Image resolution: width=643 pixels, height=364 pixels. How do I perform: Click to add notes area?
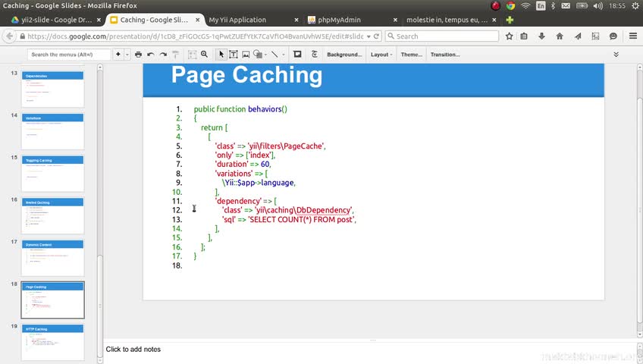pos(133,350)
